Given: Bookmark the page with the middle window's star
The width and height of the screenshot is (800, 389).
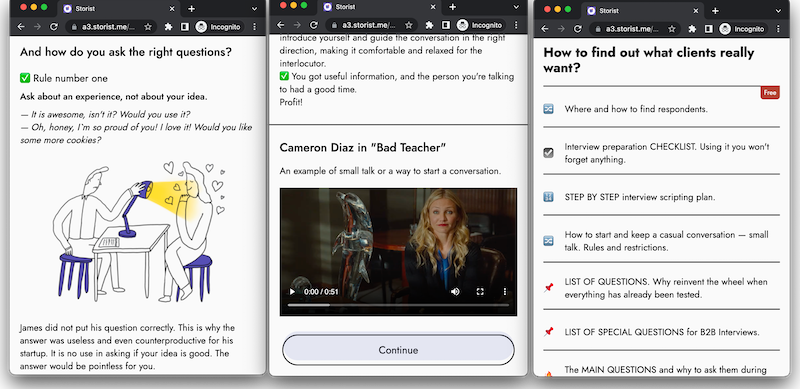Looking at the screenshot, I should tap(409, 25).
